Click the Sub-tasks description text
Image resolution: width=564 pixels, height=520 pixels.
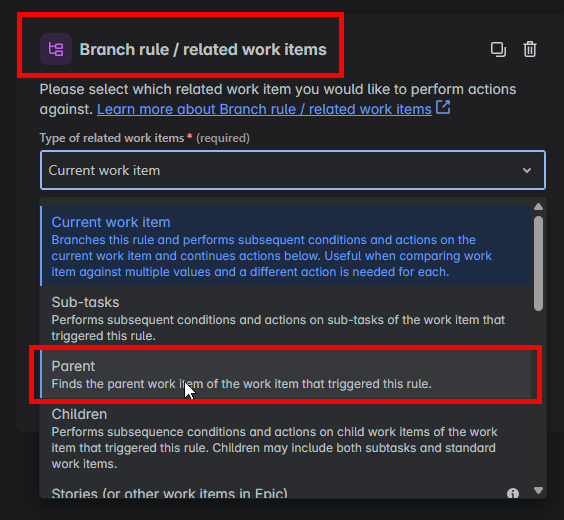[278, 328]
